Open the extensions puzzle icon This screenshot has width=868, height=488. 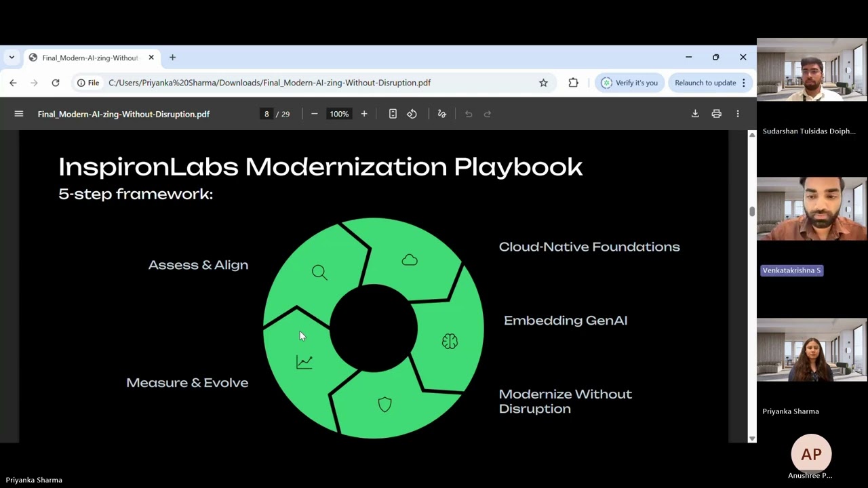573,83
